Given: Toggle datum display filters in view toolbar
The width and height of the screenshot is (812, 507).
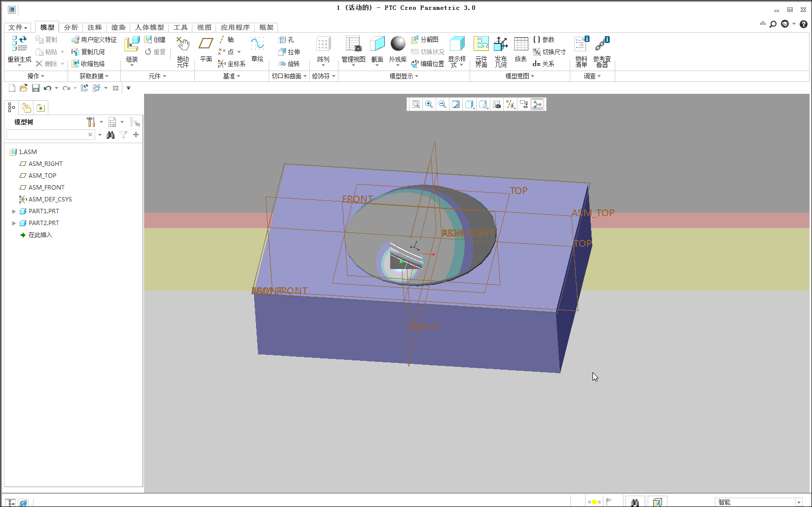Looking at the screenshot, I should point(511,104).
